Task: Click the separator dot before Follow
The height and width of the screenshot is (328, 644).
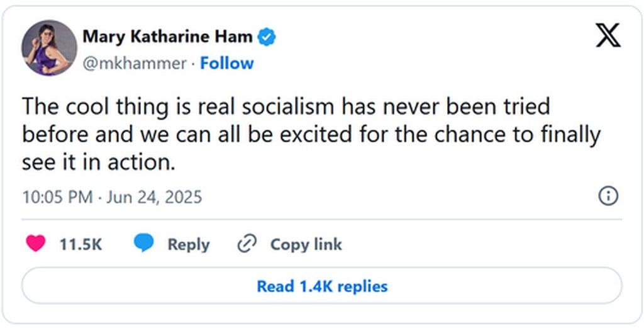Action: click(193, 64)
